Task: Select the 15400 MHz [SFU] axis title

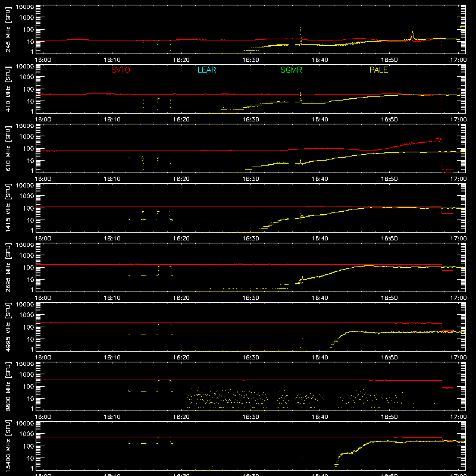Action: tap(8, 446)
